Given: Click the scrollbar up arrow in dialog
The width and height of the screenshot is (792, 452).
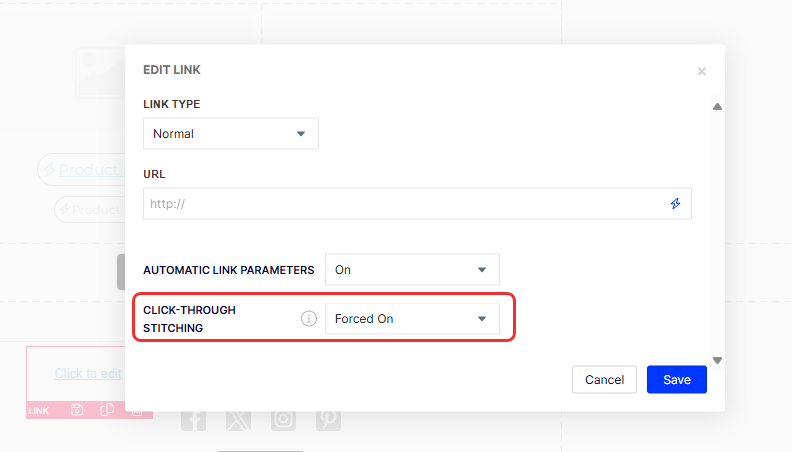Looking at the screenshot, I should [x=717, y=107].
